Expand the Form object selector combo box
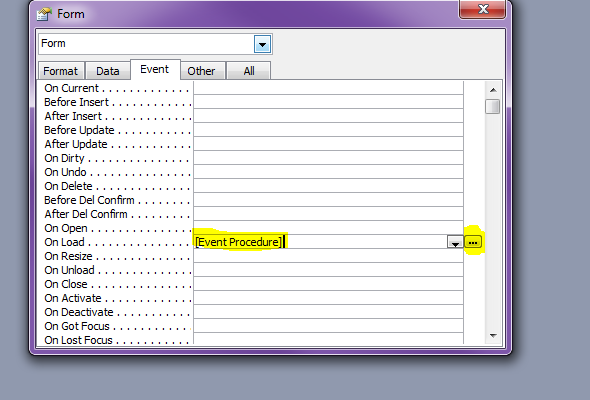Screen dimensions: 590x400 262,44
